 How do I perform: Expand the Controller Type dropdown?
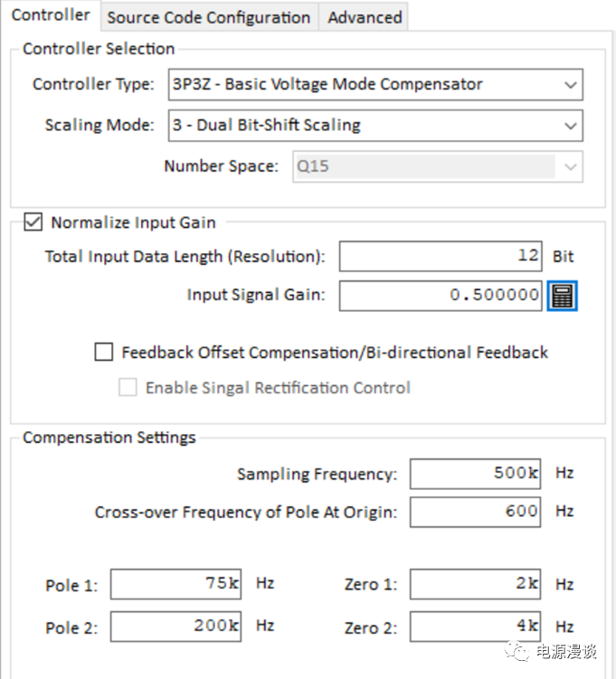pyautogui.click(x=570, y=85)
